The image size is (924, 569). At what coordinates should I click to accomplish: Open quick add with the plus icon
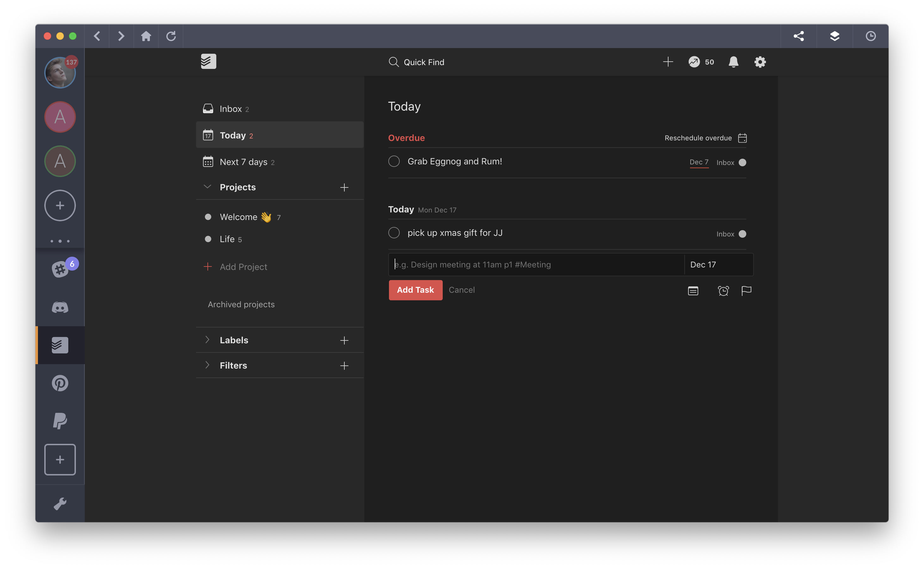point(668,61)
